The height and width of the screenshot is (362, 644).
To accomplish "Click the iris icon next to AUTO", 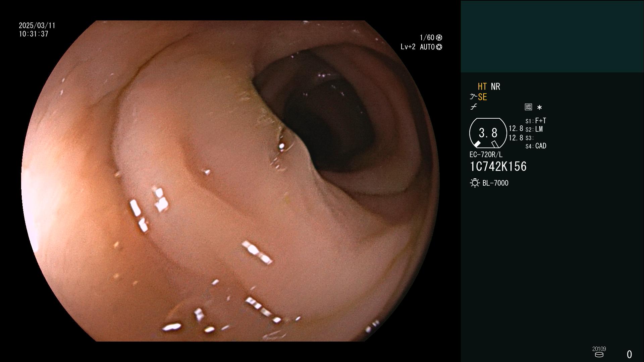I will [x=439, y=47].
